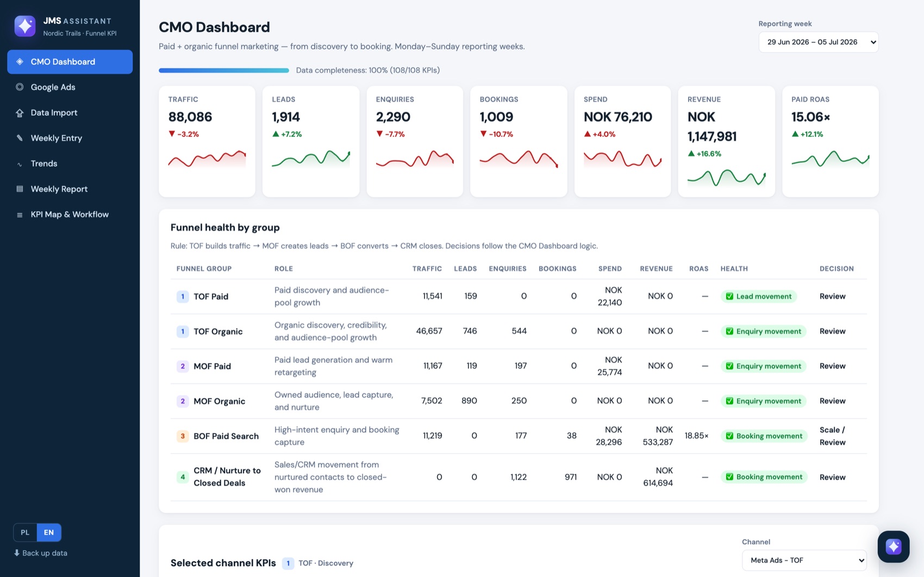
Task: Switch language to EN
Action: click(49, 532)
